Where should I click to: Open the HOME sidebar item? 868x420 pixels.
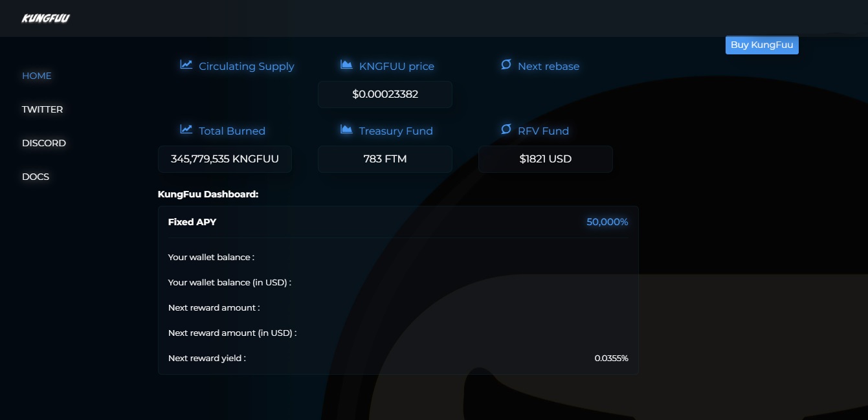[x=37, y=76]
